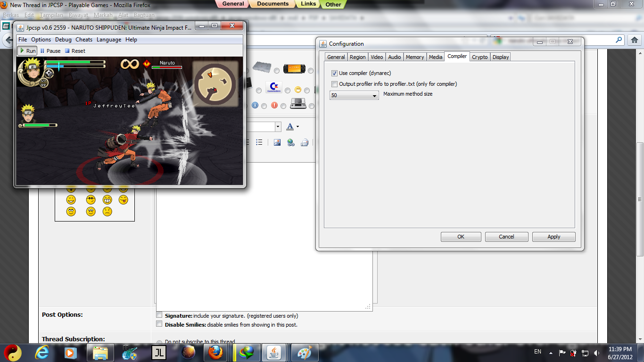Click the unordered list editor icon
The height and width of the screenshot is (362, 644).
click(259, 142)
